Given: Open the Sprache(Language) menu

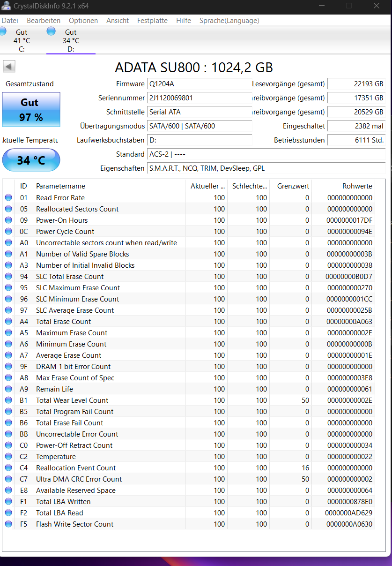Looking at the screenshot, I should coord(229,21).
